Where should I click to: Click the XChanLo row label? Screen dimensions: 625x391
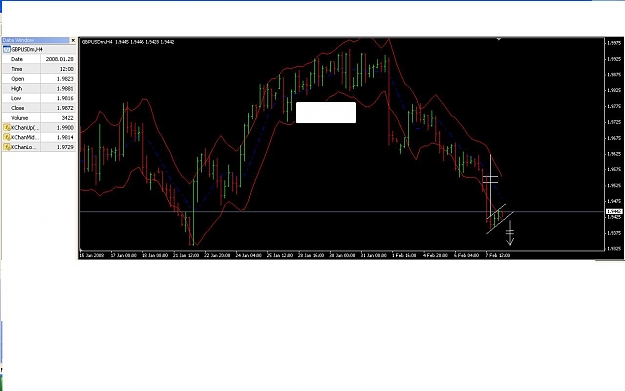(24, 147)
